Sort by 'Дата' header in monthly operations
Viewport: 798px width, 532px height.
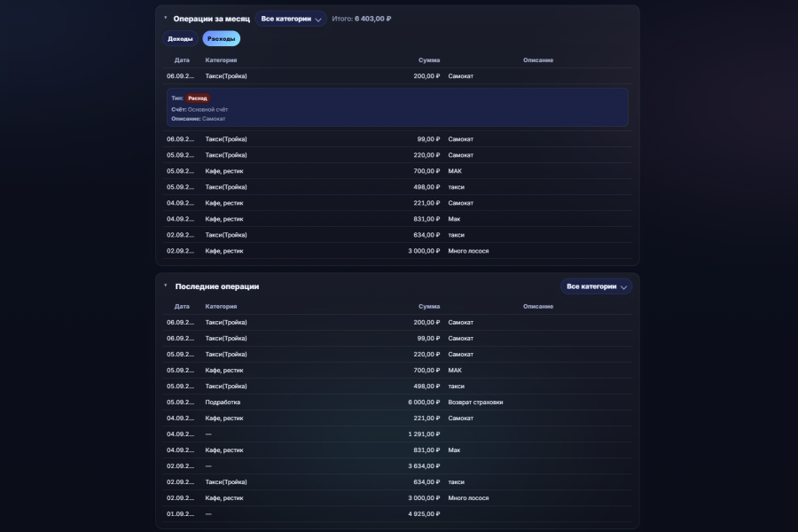(x=182, y=60)
